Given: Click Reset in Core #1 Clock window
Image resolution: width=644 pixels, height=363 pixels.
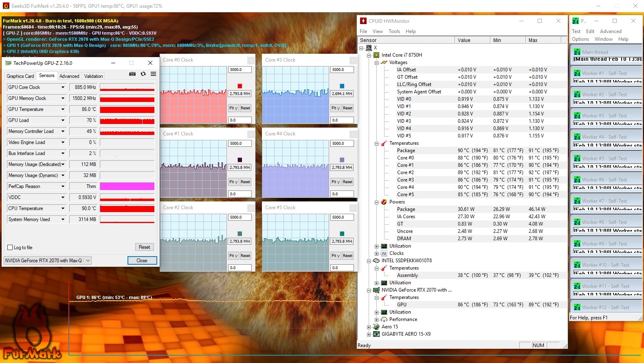Looking at the screenshot, I should point(245,182).
